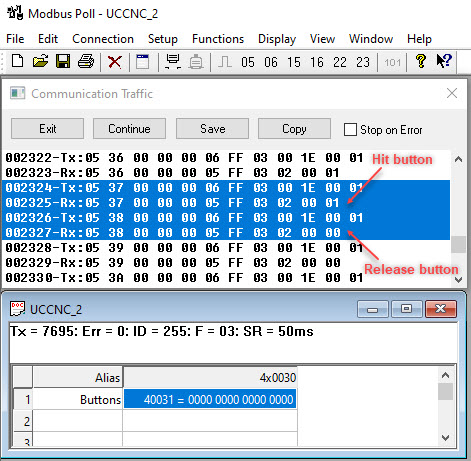Click the Print toolbar icon

86,62
